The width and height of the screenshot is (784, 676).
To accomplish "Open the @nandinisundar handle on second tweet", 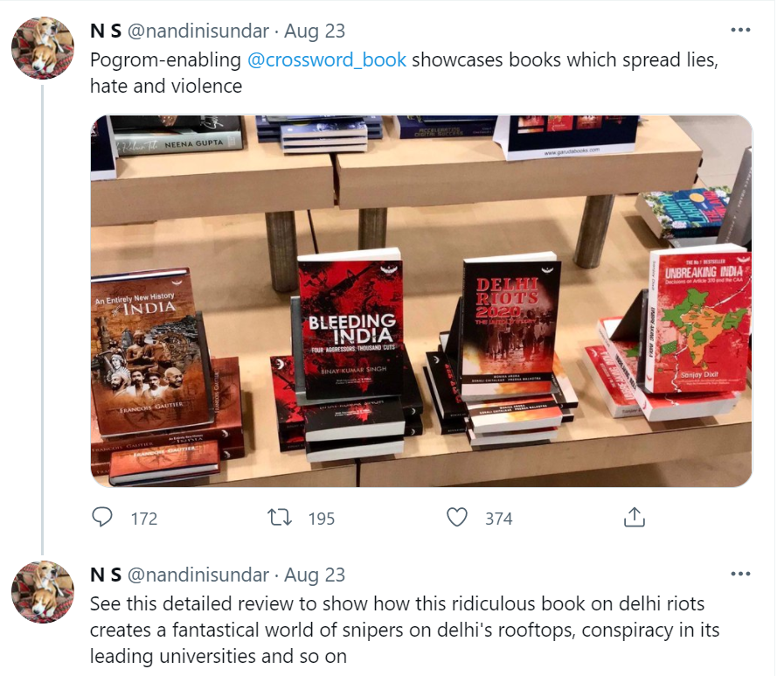I will click(198, 575).
